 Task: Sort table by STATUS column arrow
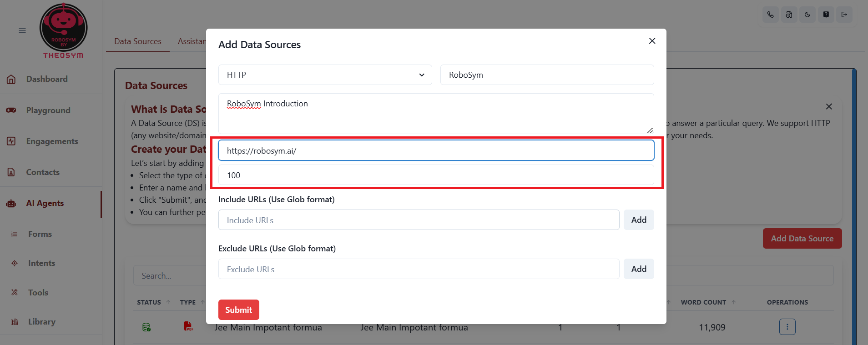(168, 302)
